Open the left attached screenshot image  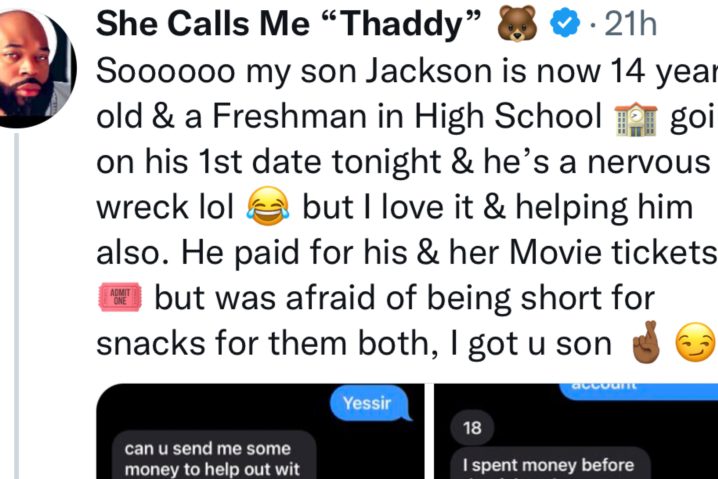pos(260,431)
